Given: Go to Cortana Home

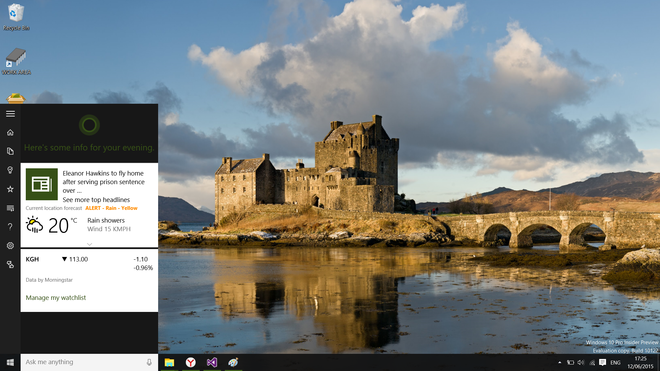Looking at the screenshot, I should pyautogui.click(x=10, y=133).
